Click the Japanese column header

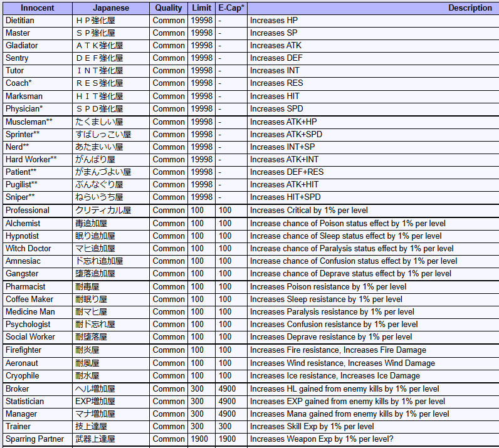click(x=111, y=8)
